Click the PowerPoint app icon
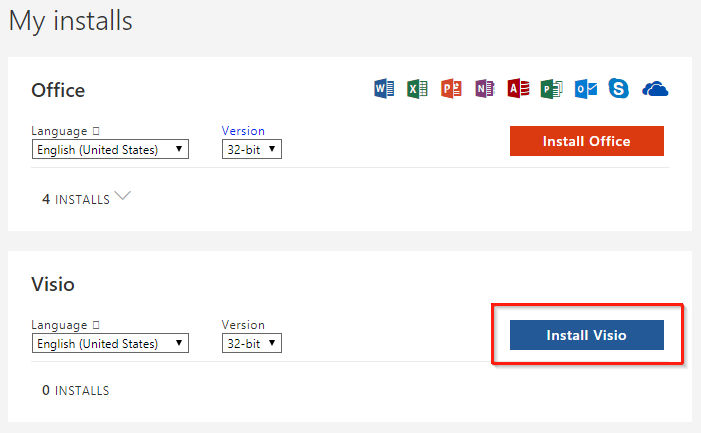 [451, 88]
